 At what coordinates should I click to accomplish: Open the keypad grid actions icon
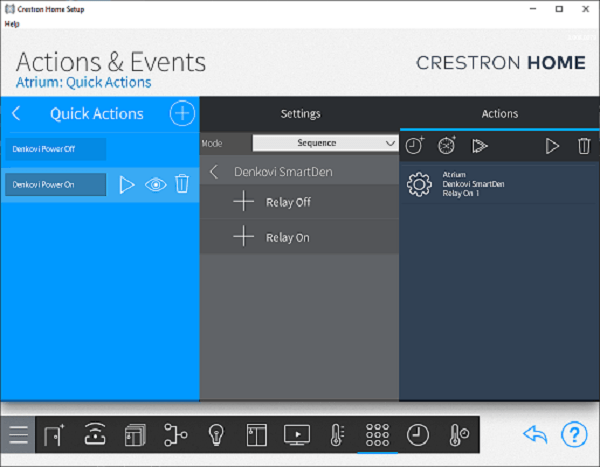pyautogui.click(x=377, y=434)
